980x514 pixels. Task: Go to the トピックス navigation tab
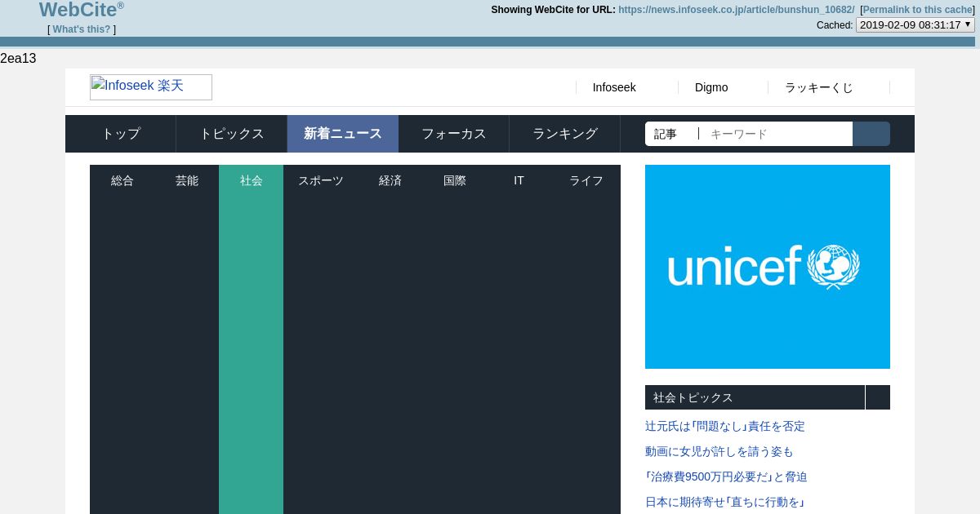(232, 134)
